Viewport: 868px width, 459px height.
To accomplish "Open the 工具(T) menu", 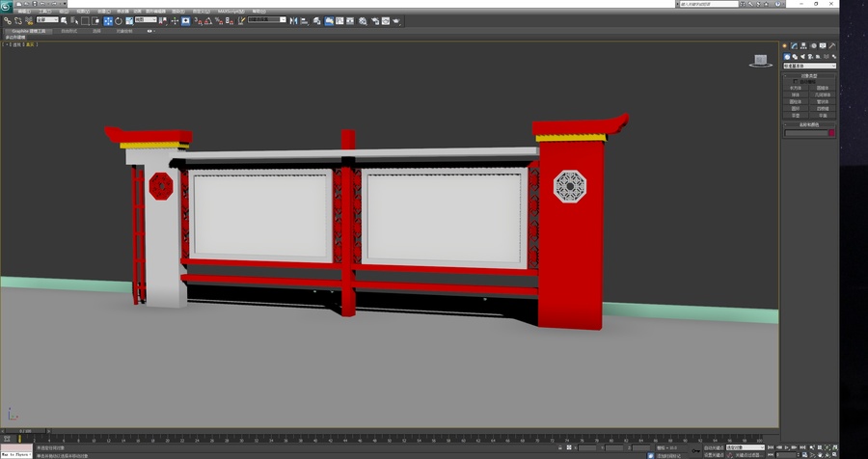I will pyautogui.click(x=46, y=11).
